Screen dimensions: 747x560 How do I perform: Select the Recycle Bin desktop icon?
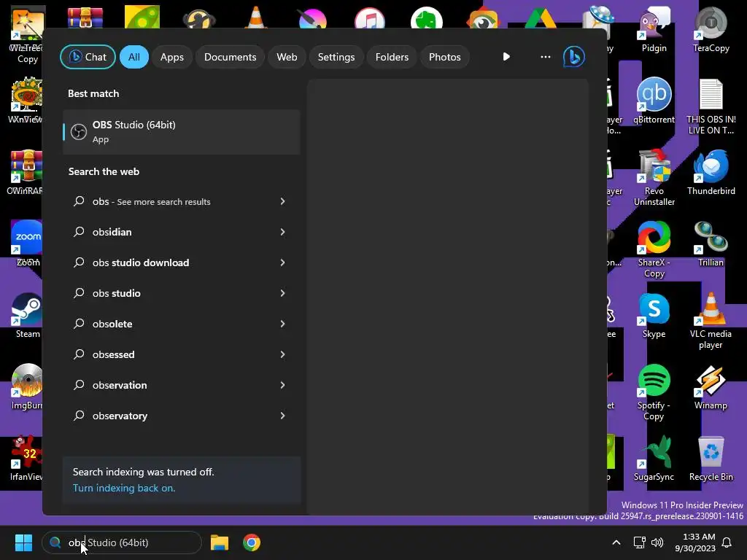(x=711, y=458)
